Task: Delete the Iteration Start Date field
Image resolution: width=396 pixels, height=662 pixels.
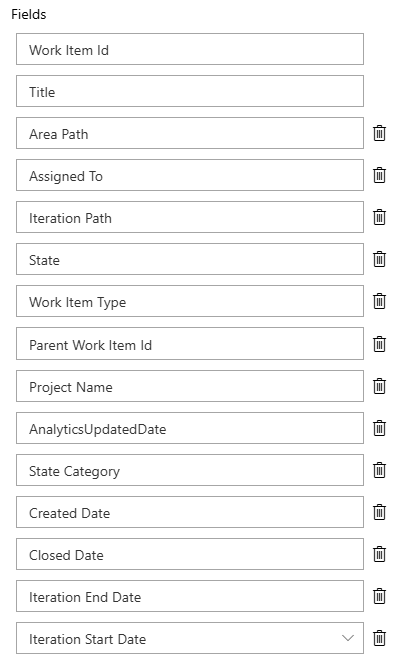Action: [x=379, y=638]
